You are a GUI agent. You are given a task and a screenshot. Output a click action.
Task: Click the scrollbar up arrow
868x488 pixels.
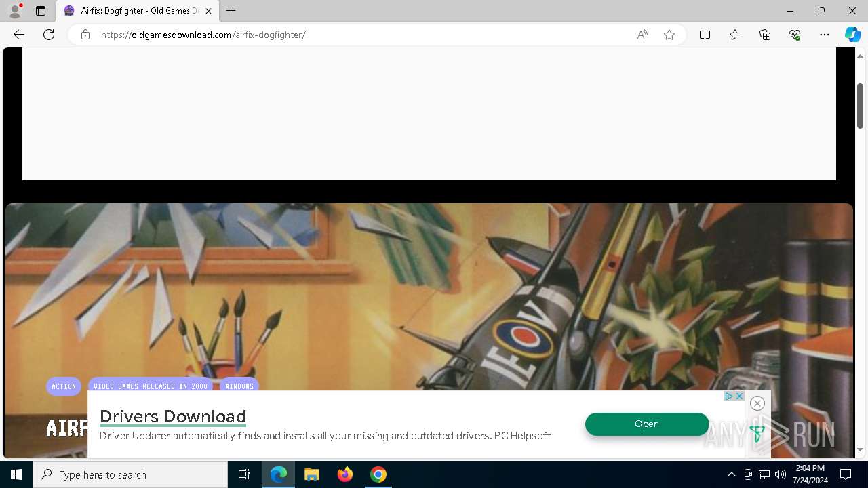(x=861, y=56)
